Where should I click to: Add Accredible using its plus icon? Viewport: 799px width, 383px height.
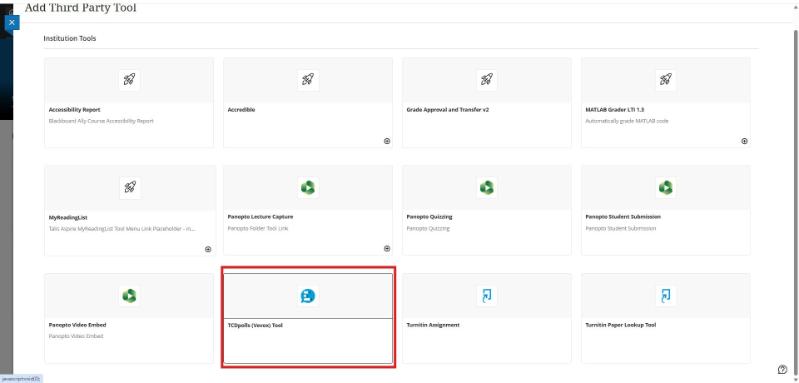click(x=387, y=141)
